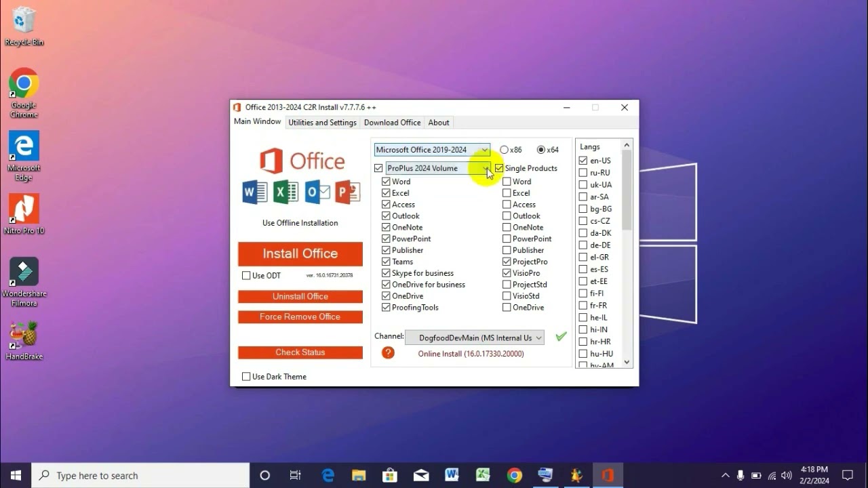Open Microsoft Edge desktop shortcut

pyautogui.click(x=24, y=156)
